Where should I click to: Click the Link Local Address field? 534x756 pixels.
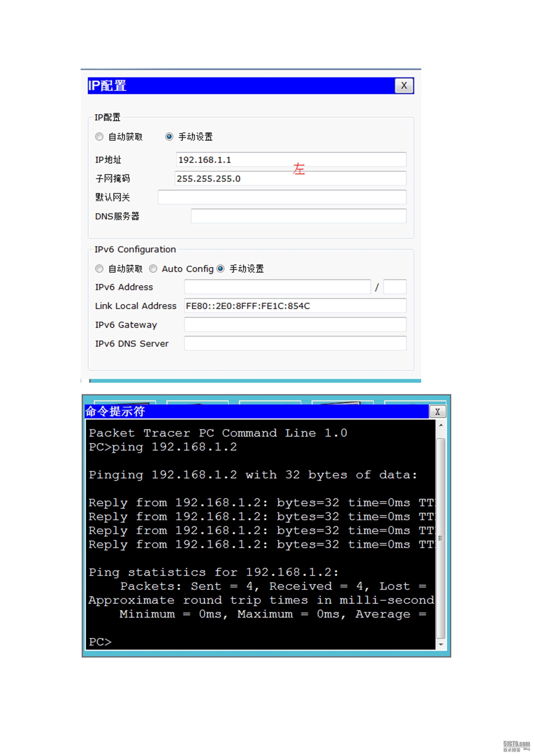click(295, 306)
